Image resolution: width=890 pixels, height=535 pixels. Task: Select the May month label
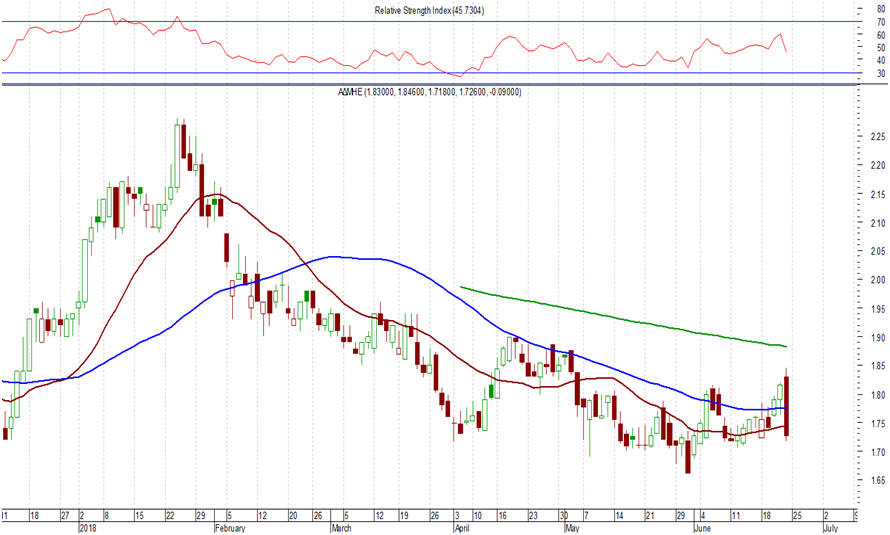point(572,528)
